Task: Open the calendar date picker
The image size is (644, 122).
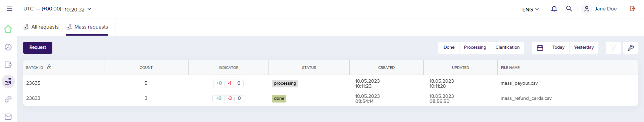Action: [x=540, y=48]
